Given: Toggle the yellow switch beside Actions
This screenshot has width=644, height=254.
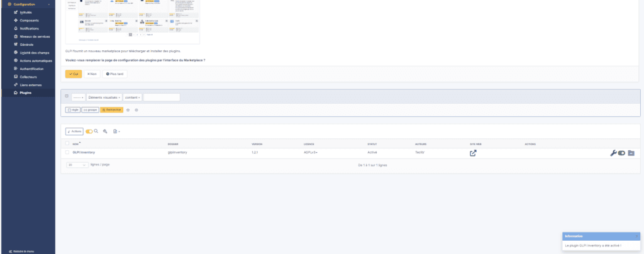Looking at the screenshot, I should (89, 131).
